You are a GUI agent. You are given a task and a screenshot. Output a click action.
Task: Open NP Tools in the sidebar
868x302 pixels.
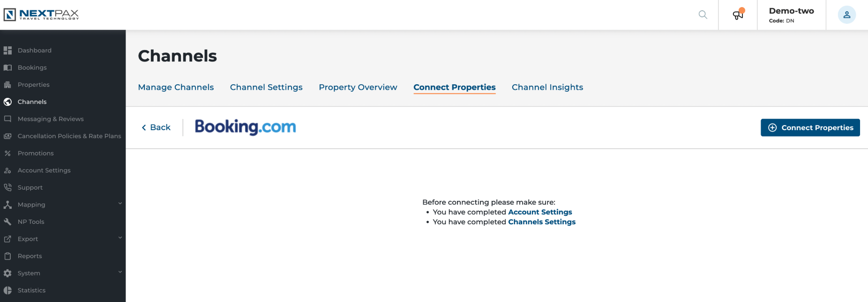click(31, 221)
